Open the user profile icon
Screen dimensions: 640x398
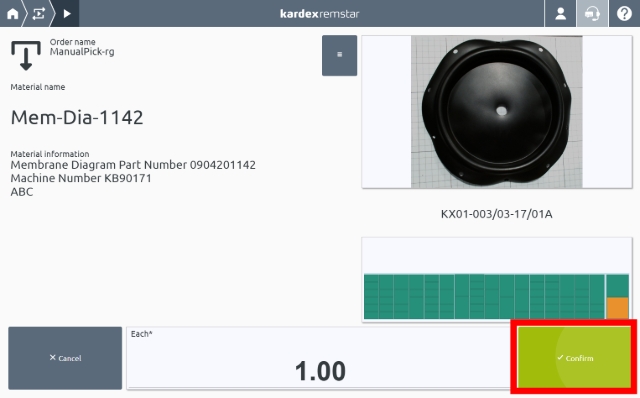[x=560, y=13]
